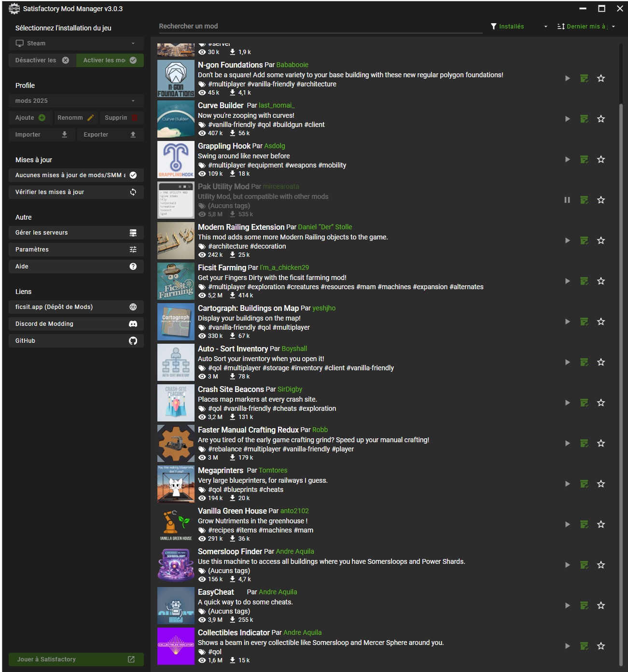
Task: Open Somersloop Finder mod thumbnail
Action: 176,565
